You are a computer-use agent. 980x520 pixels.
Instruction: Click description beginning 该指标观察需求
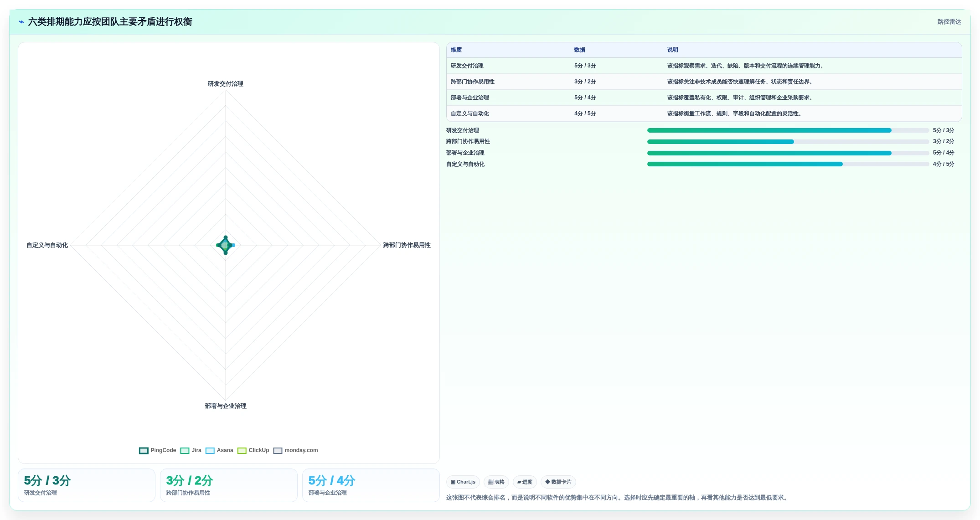[746, 66]
